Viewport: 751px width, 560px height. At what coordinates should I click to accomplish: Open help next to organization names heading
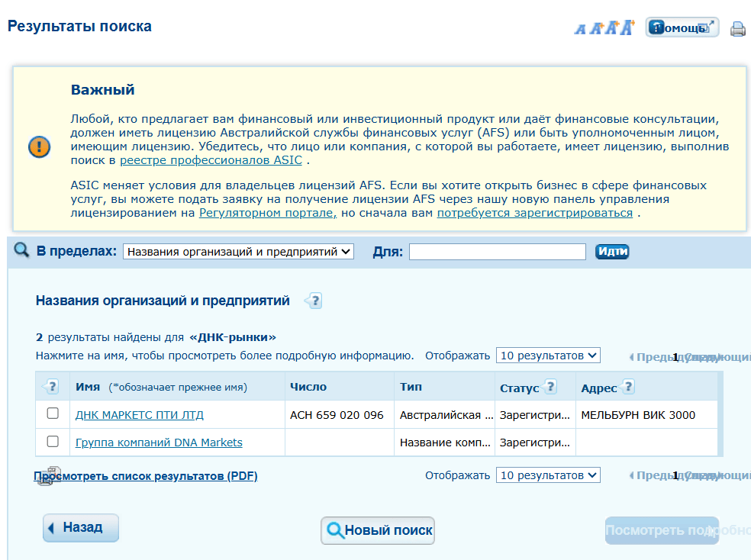(312, 301)
